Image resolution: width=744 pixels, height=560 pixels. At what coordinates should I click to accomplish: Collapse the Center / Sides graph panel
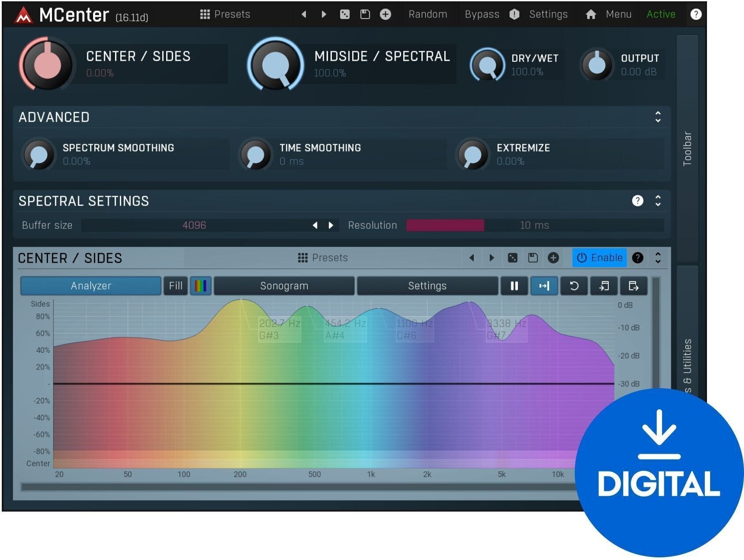coord(658,258)
